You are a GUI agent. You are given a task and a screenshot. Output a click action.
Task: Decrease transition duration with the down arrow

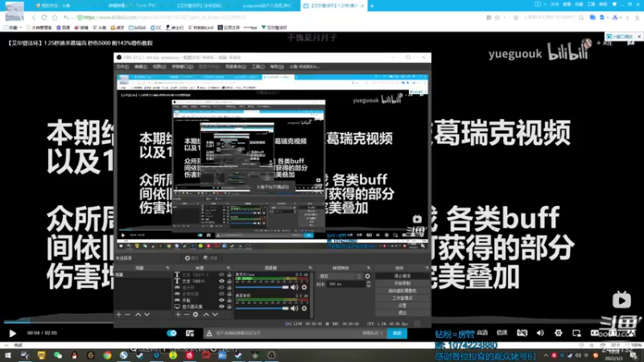[369, 286]
